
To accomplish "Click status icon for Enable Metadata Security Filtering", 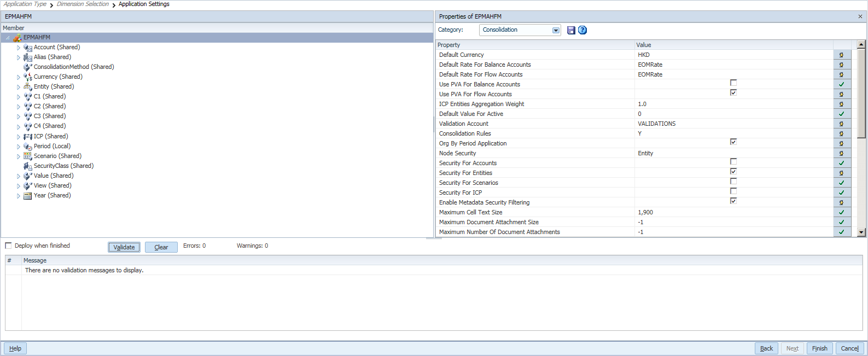I will 841,202.
